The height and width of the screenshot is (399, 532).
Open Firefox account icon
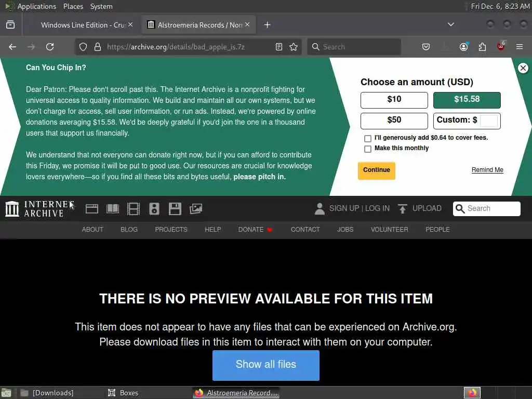tap(463, 47)
